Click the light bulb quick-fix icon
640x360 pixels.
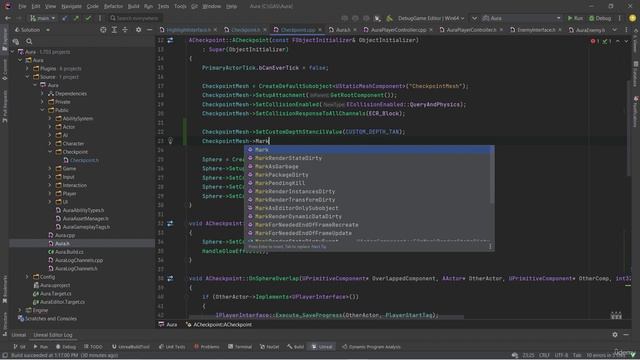[170, 141]
